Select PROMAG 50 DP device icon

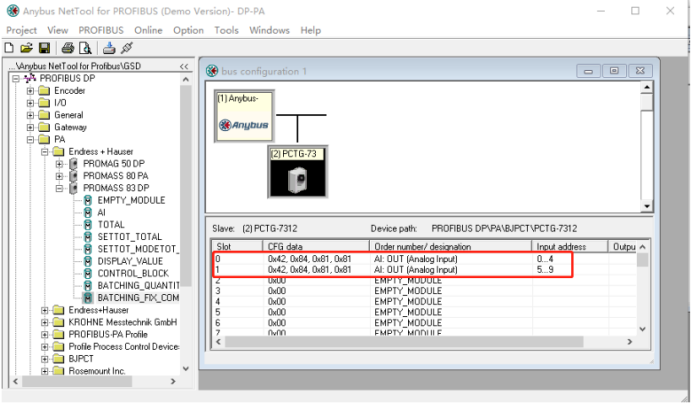coord(74,164)
